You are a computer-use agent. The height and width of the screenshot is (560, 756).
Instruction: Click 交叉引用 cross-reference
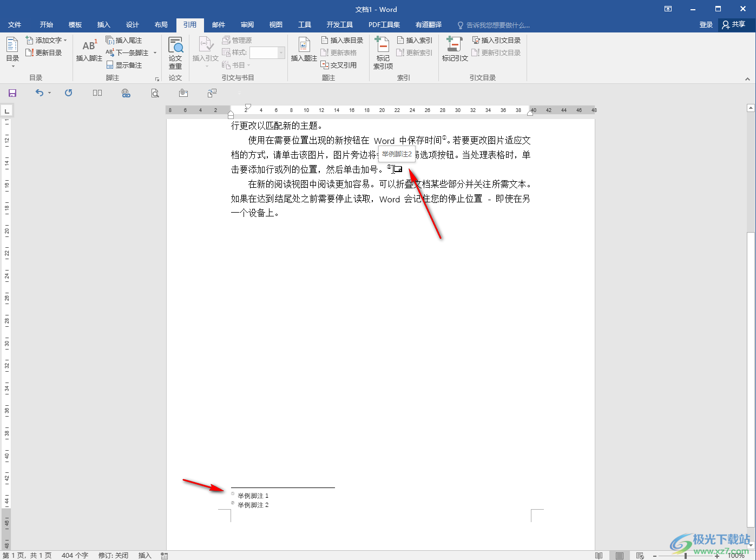click(x=339, y=65)
